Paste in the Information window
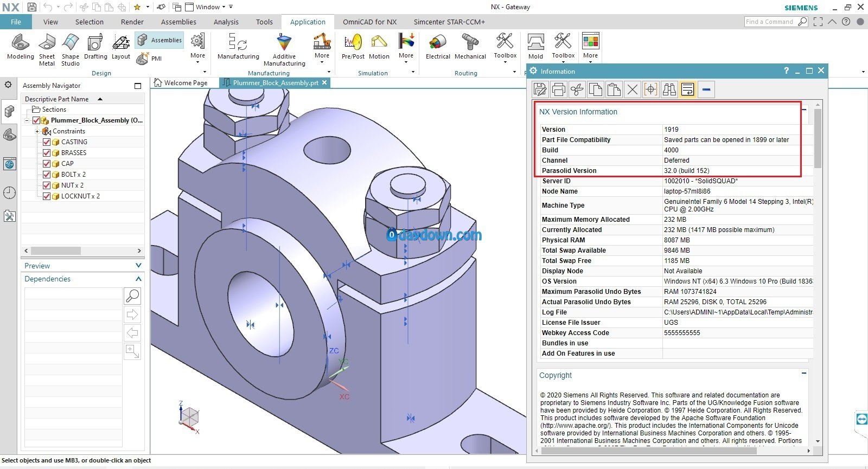This screenshot has height=469, width=868. click(614, 89)
